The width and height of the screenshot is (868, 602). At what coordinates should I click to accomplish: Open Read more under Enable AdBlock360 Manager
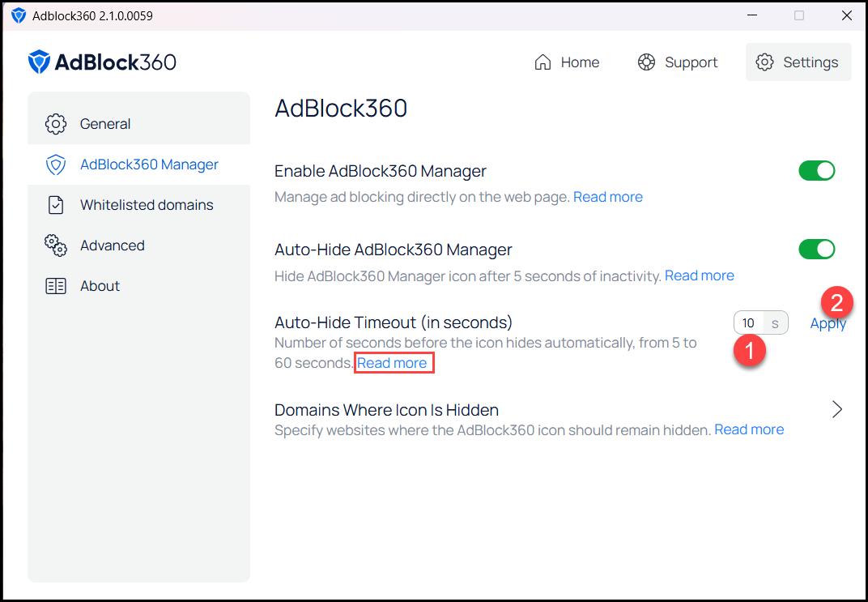pyautogui.click(x=608, y=197)
